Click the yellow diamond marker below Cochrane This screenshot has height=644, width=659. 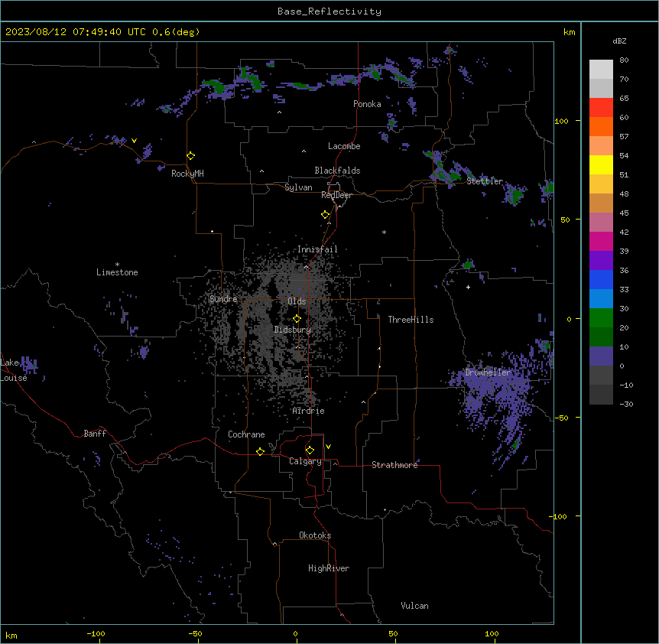tap(260, 451)
